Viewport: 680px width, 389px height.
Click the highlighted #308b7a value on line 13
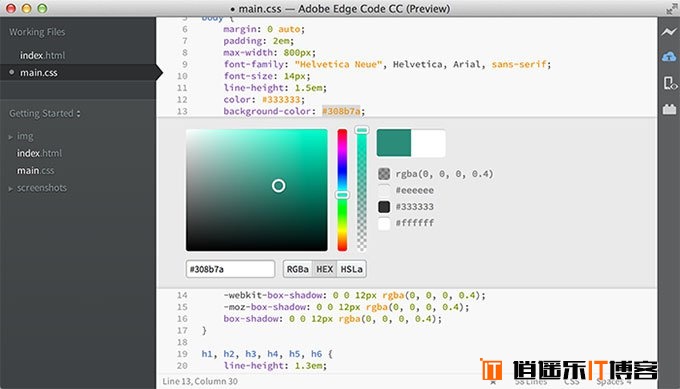click(x=341, y=111)
